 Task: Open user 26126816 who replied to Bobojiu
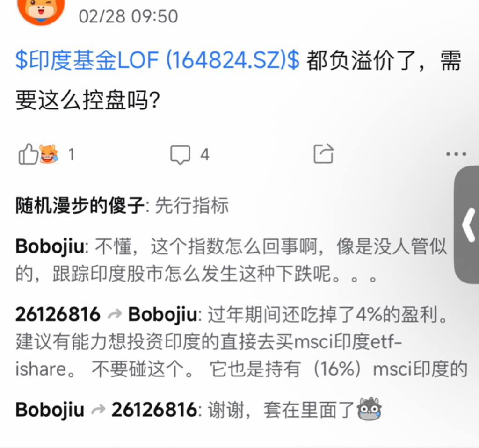click(58, 314)
